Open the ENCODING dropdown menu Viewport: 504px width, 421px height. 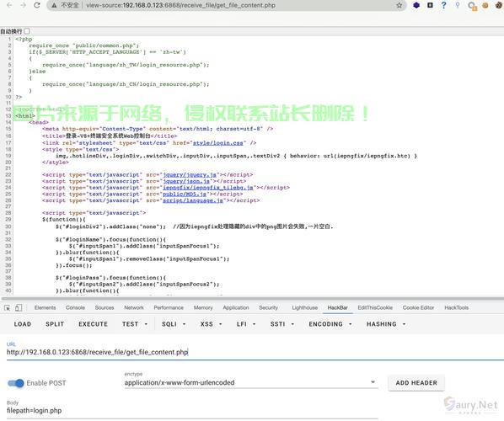(x=330, y=324)
